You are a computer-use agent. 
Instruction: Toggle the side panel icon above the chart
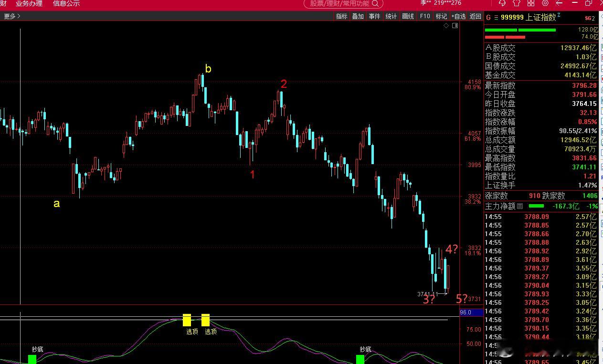[x=455, y=26]
